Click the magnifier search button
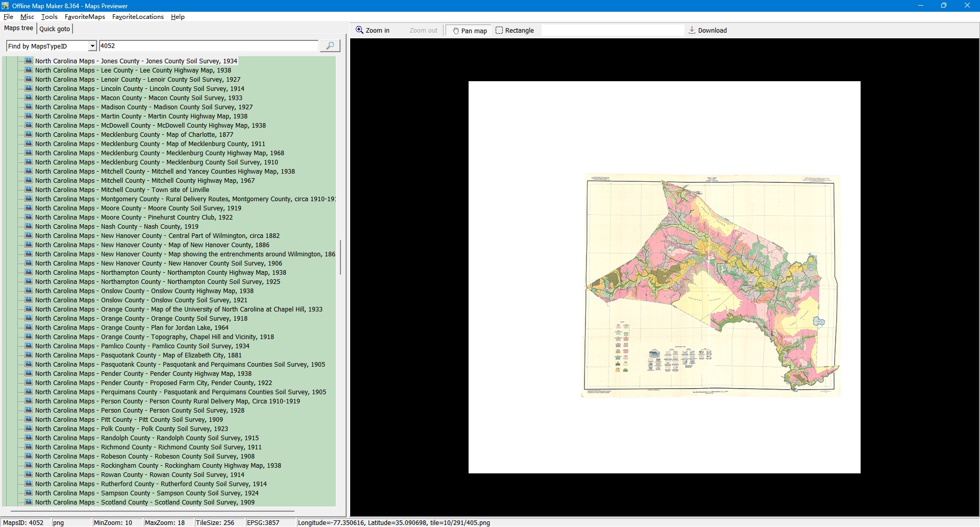 tap(330, 46)
